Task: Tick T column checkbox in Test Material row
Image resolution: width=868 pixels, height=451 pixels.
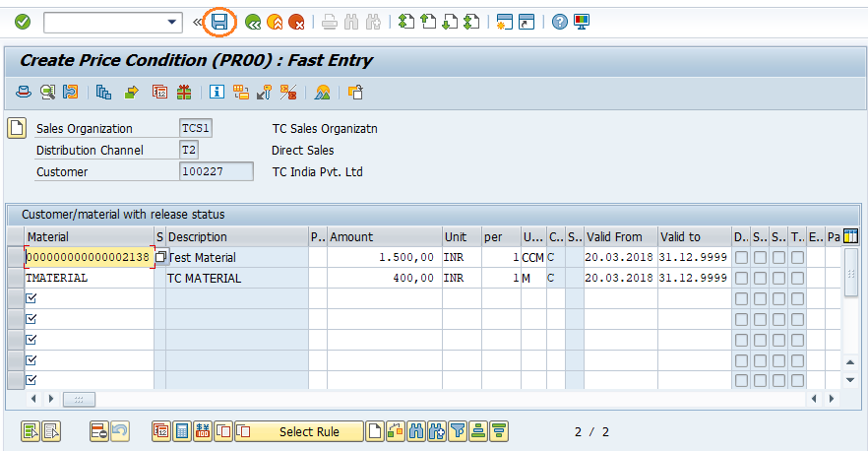Action: [x=797, y=257]
